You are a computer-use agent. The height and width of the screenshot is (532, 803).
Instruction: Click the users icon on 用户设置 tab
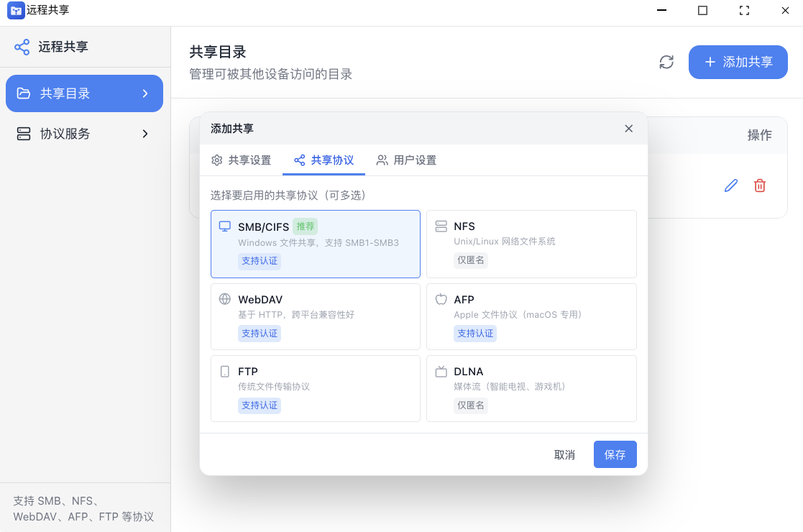click(382, 160)
